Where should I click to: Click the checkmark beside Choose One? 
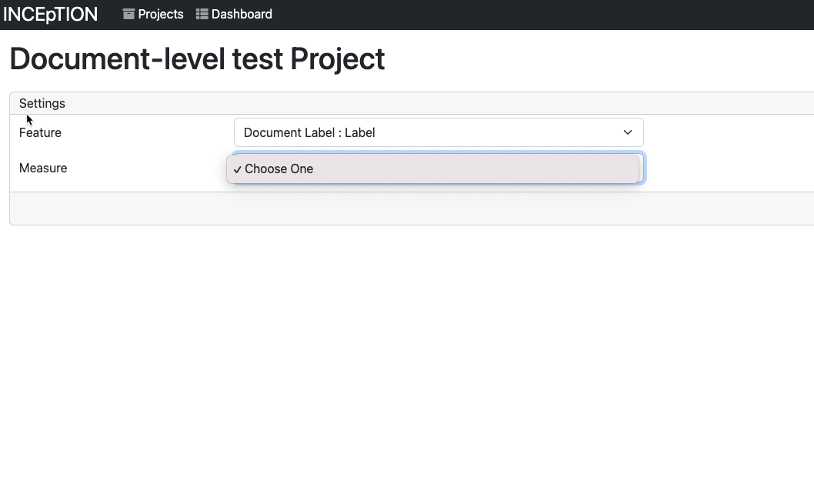point(237,169)
